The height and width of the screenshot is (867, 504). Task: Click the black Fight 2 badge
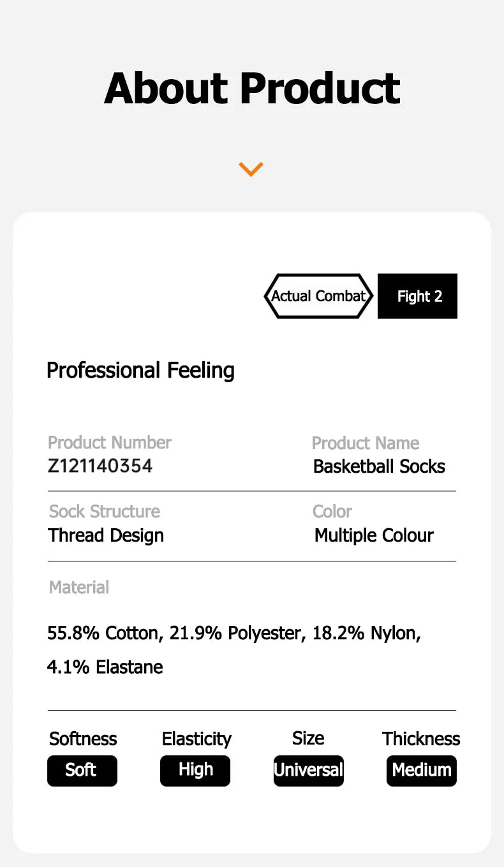(418, 296)
